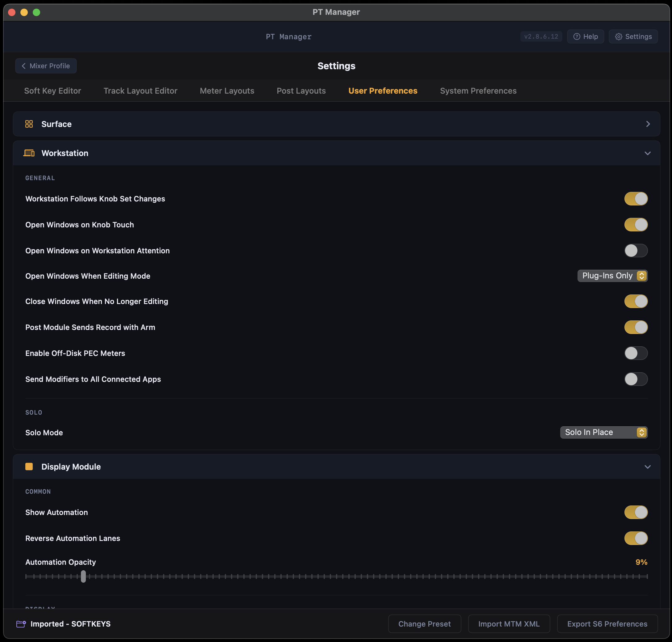This screenshot has width=672, height=642.
Task: Open the Plug-Ins Only dropdown
Action: coord(612,276)
